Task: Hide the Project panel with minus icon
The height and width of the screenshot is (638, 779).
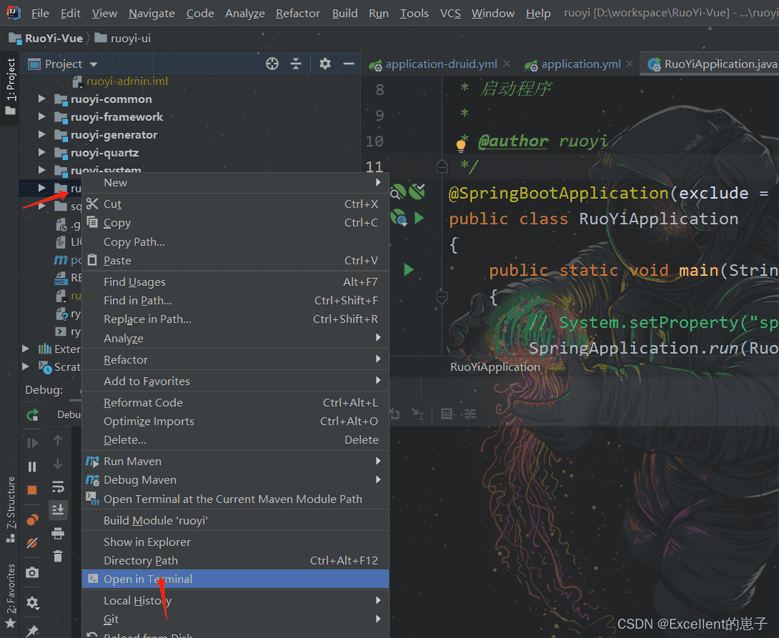Action: [349, 64]
